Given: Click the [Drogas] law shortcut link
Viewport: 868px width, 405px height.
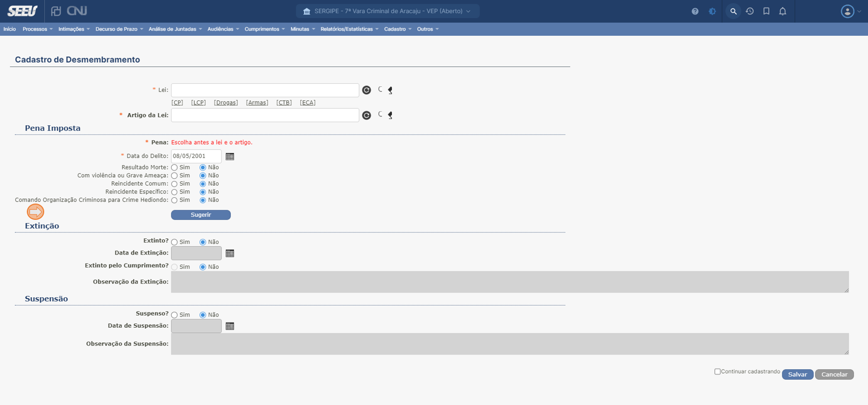Looking at the screenshot, I should (226, 103).
